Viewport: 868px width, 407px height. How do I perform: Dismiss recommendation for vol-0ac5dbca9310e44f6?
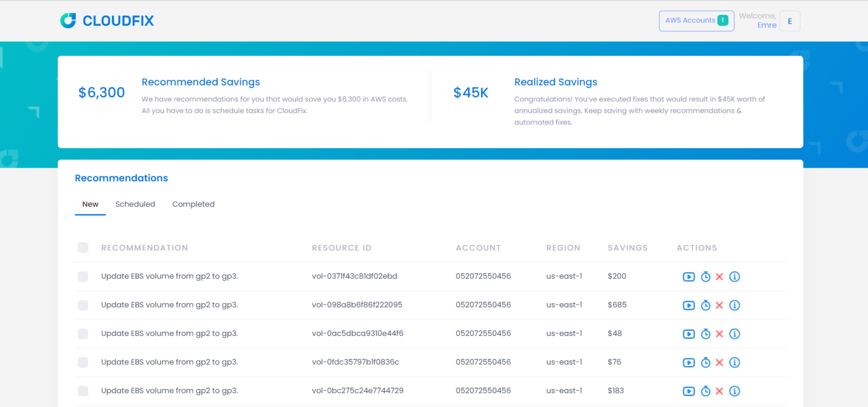pos(719,334)
